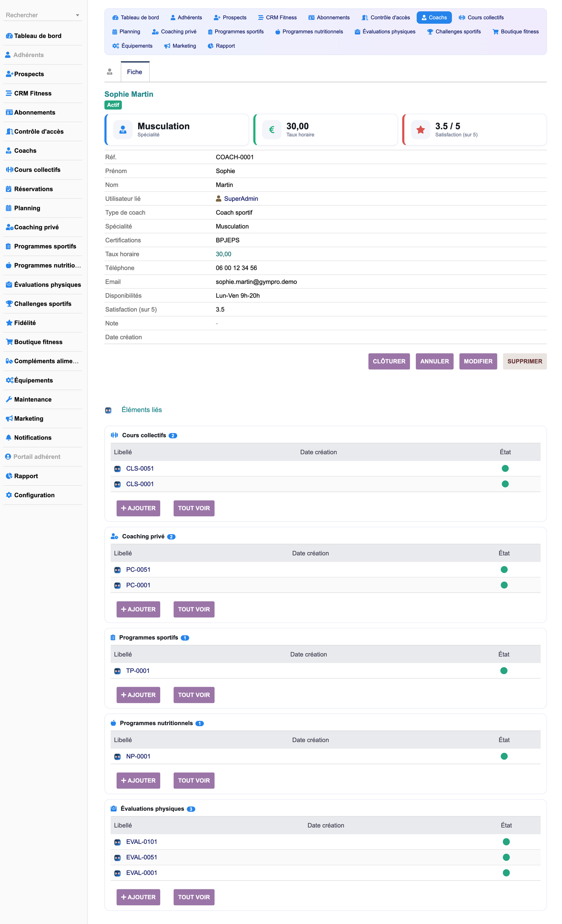Click the Planning sidebar calendar icon
This screenshot has height=924, width=562.
(9, 208)
